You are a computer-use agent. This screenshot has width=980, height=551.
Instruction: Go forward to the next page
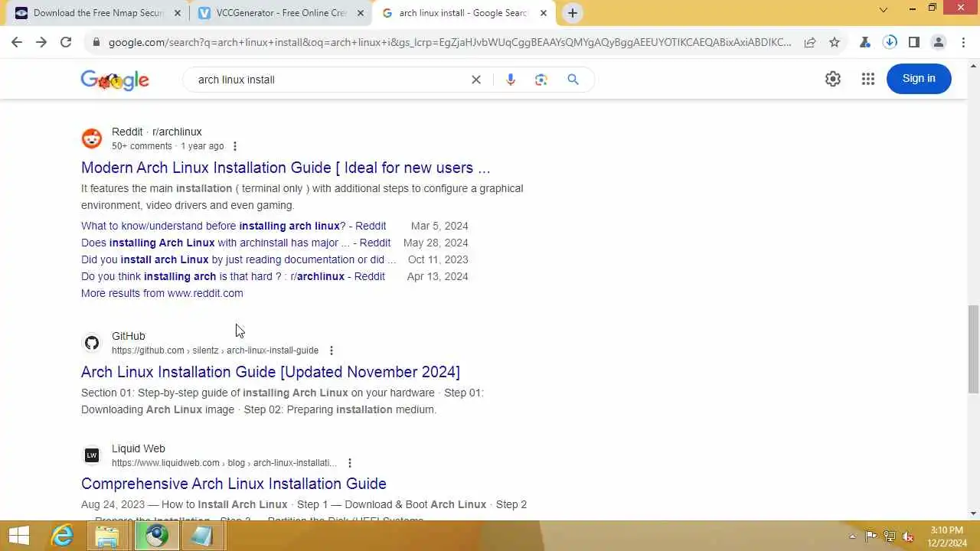(x=41, y=43)
